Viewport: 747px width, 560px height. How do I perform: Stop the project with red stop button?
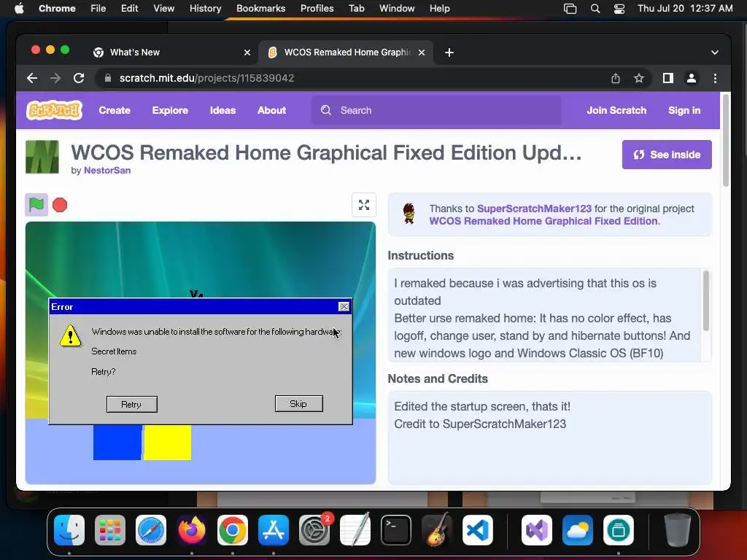pos(60,205)
